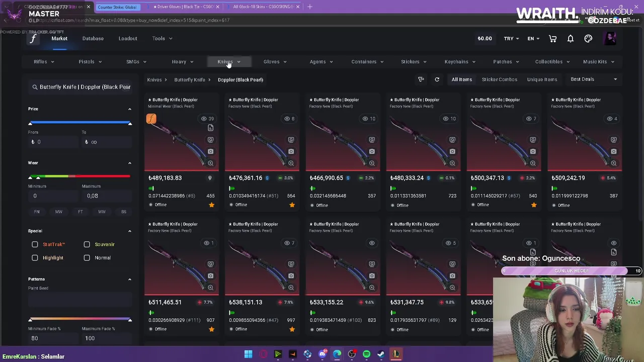
Task: Open Discord from the taskbar
Action: (x=323, y=354)
